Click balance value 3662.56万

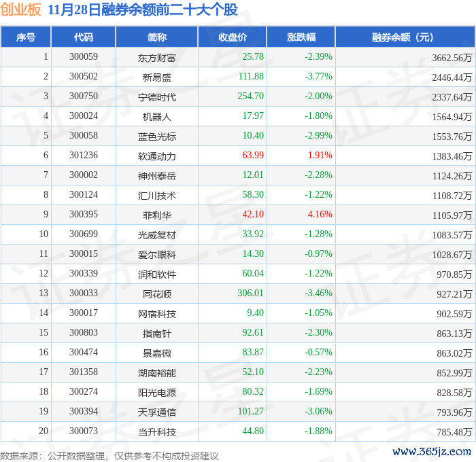coord(452,58)
